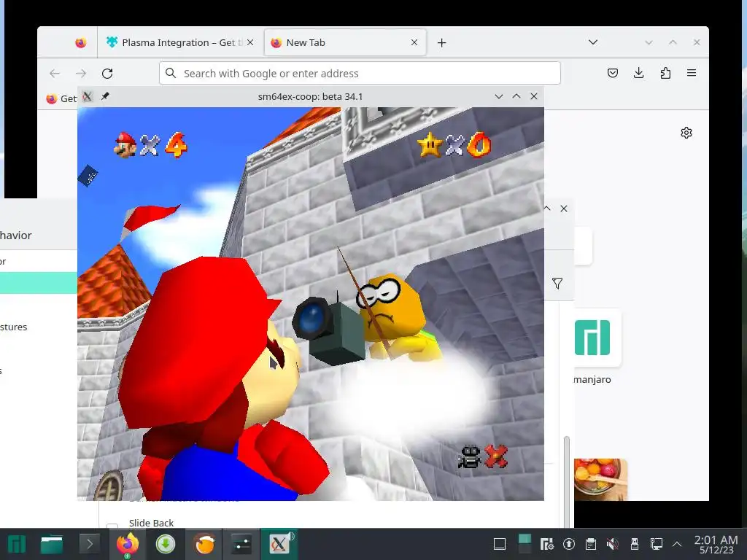Open New Tab personalize gear settings
The image size is (747, 560).
click(686, 133)
